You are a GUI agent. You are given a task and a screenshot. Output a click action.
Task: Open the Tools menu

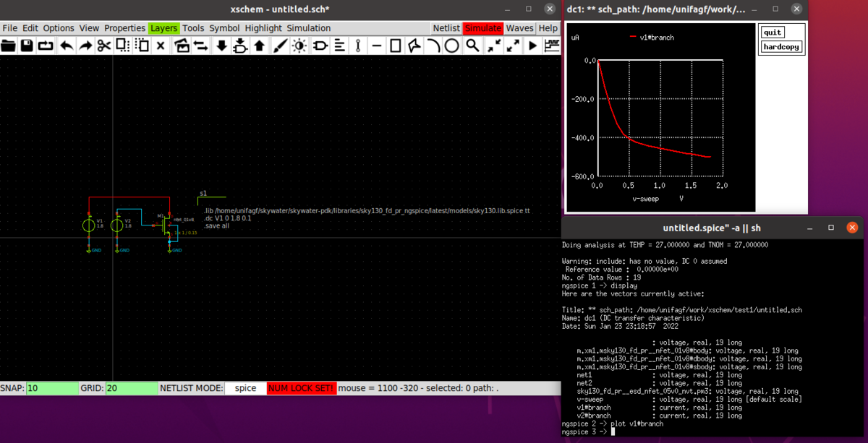click(x=193, y=28)
